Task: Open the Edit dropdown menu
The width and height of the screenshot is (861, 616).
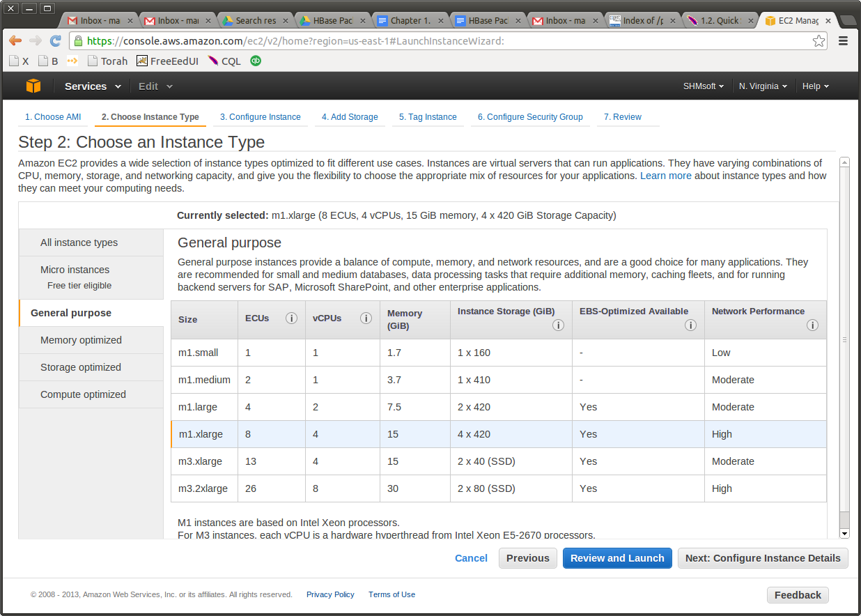Action: 155,86
